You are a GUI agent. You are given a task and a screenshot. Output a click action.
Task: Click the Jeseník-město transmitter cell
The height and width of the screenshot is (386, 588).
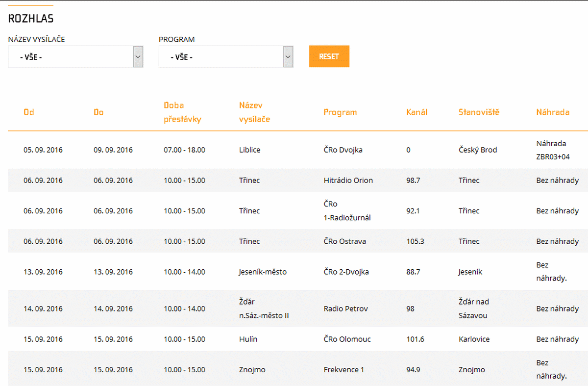pos(263,272)
